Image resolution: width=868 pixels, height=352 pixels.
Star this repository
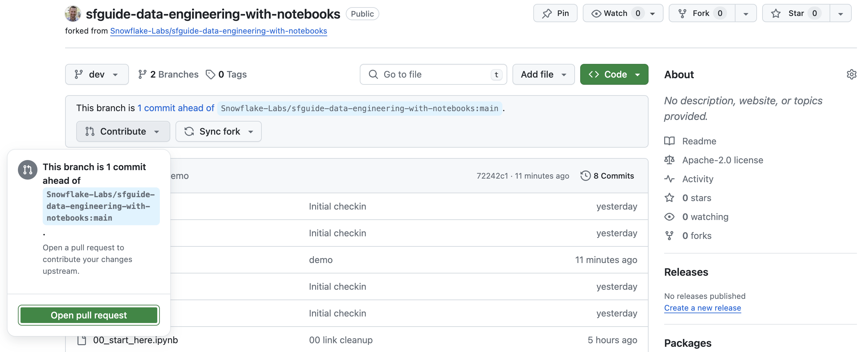tap(796, 13)
